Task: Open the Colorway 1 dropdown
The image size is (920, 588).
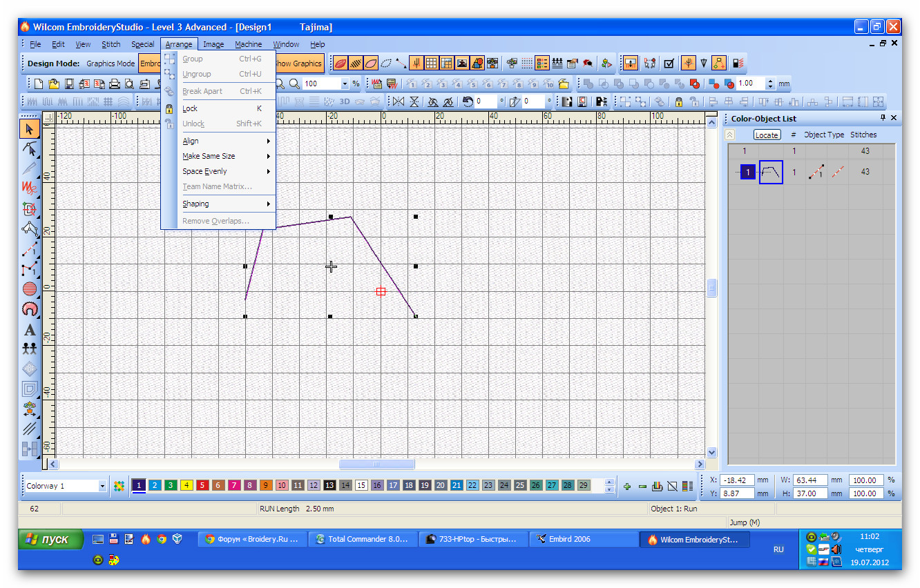Action: [102, 486]
